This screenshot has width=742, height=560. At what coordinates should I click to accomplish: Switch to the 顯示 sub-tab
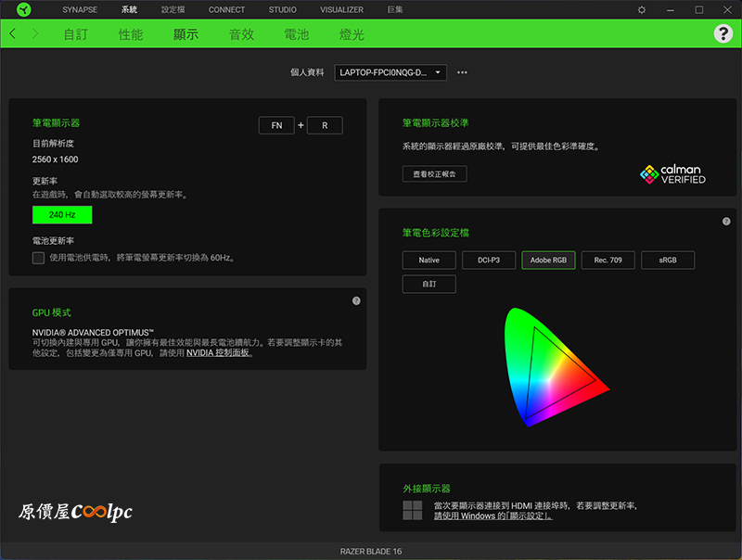tap(185, 34)
